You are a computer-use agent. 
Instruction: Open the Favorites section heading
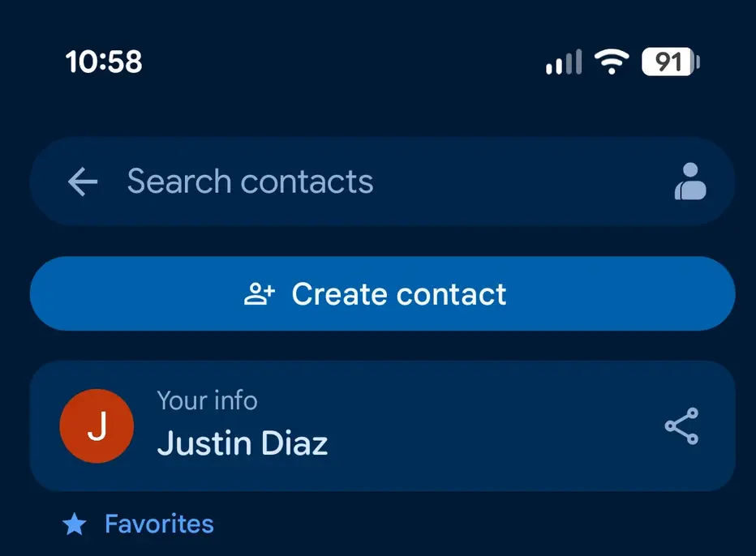(x=159, y=524)
